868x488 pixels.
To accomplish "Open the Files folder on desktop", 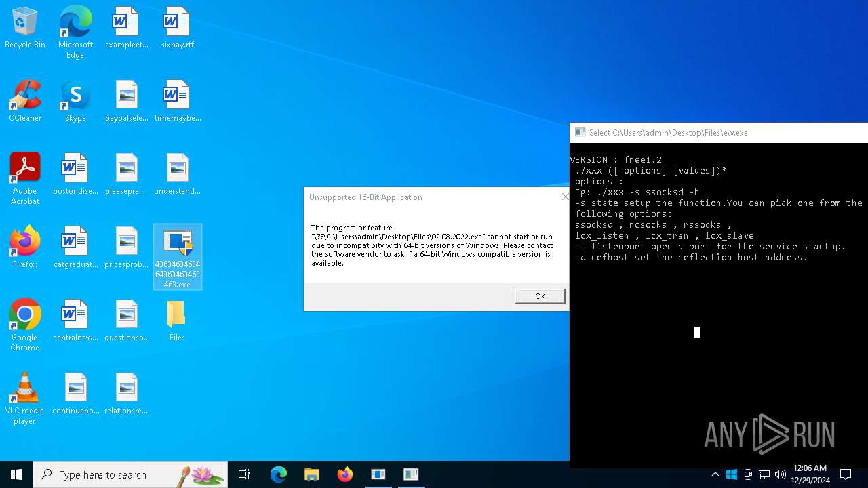I will pos(177,321).
